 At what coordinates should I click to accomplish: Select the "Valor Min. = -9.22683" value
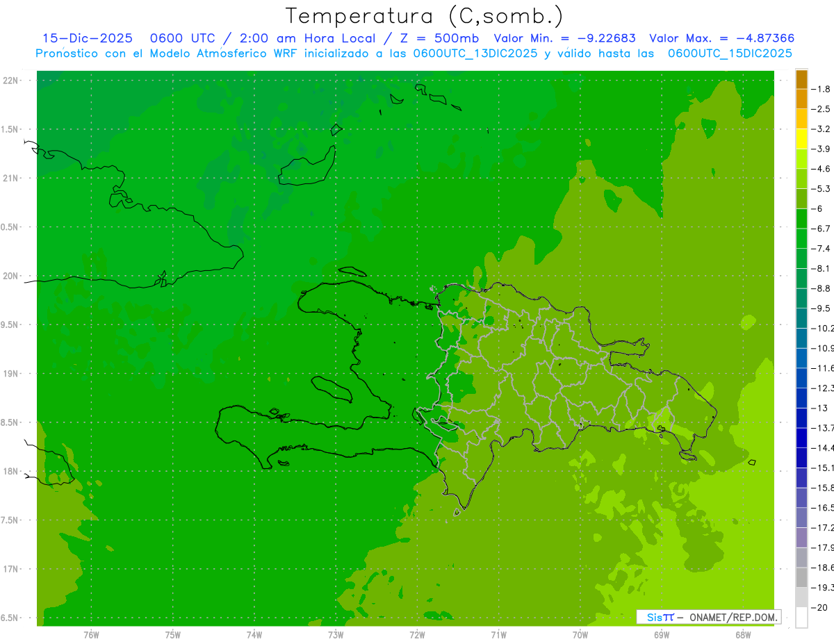(x=564, y=39)
